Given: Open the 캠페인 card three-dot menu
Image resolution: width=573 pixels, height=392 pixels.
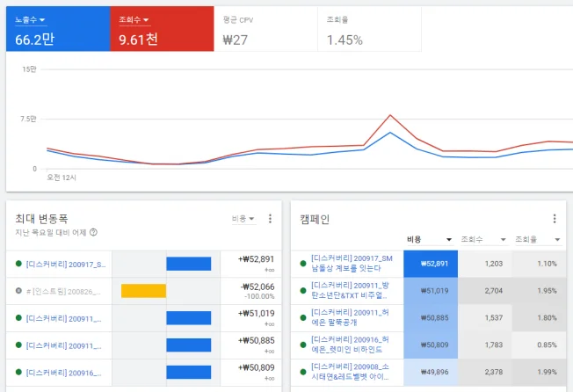Looking at the screenshot, I should (555, 219).
